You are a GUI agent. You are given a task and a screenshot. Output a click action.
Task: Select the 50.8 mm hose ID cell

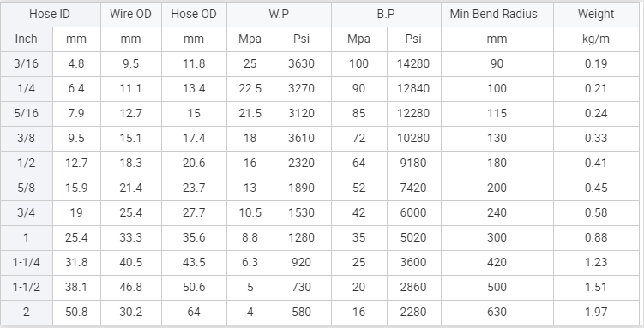tap(76, 312)
